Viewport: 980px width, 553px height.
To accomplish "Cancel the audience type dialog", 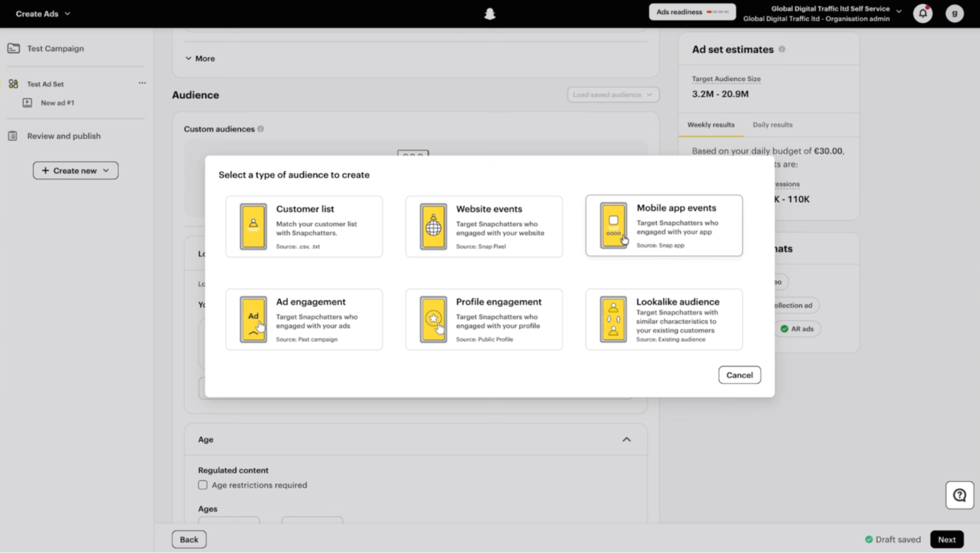I will point(739,375).
